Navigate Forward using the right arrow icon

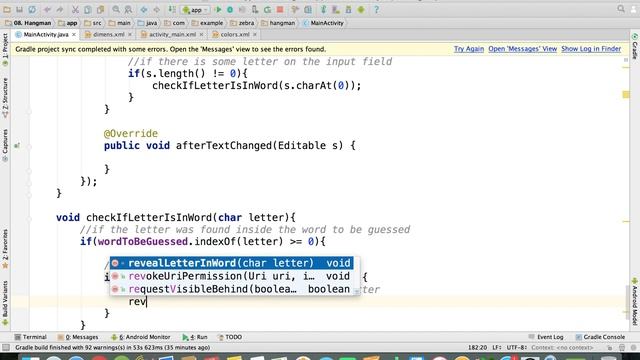coord(156,9)
